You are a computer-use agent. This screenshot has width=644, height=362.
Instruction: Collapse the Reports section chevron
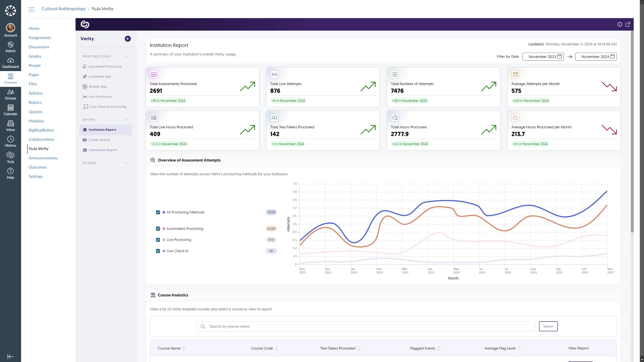point(126,120)
